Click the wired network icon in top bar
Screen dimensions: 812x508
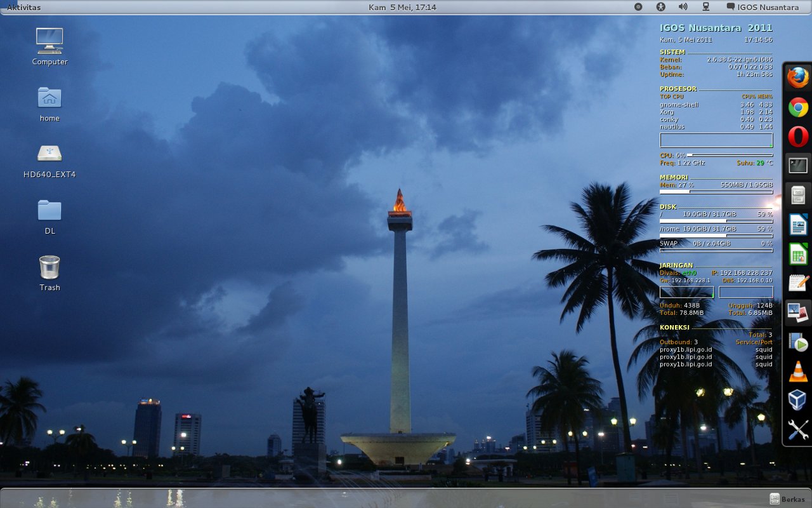pos(705,7)
